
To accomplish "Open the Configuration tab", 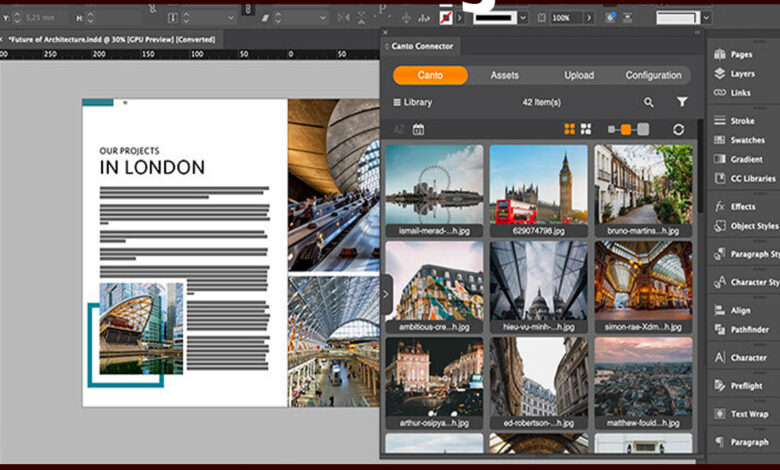I will [x=653, y=75].
